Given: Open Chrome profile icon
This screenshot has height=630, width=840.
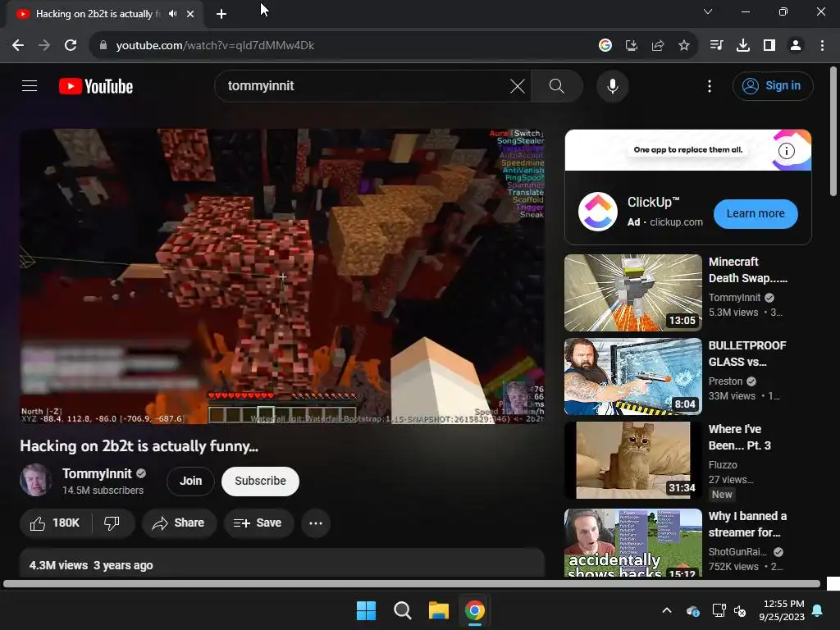Looking at the screenshot, I should (796, 46).
